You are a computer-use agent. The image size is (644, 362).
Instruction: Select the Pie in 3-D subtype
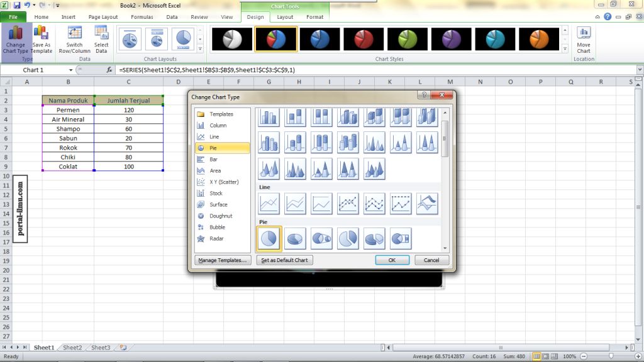[295, 238]
